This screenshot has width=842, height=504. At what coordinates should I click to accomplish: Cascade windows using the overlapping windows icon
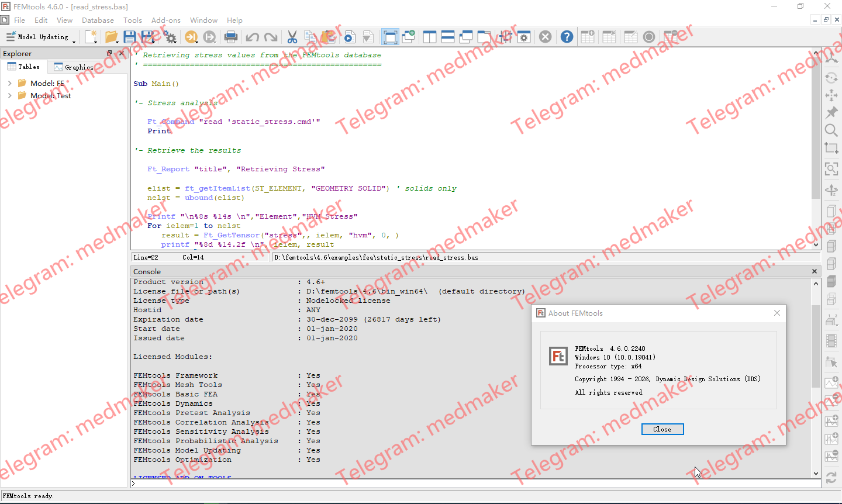[x=466, y=37]
